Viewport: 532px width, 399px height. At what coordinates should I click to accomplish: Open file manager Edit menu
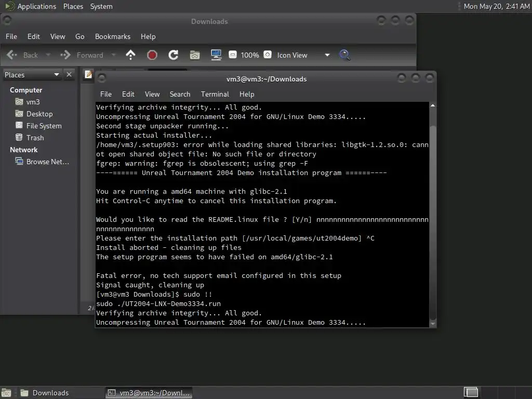pyautogui.click(x=34, y=36)
